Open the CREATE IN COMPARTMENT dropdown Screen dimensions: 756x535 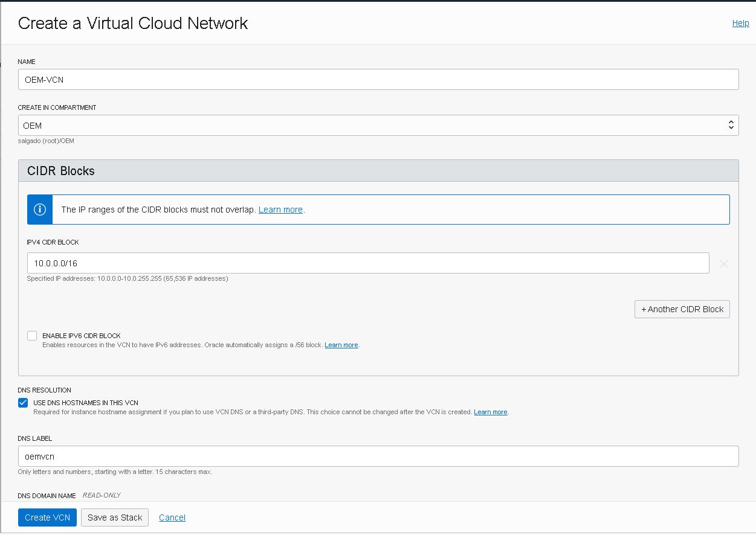pos(378,125)
